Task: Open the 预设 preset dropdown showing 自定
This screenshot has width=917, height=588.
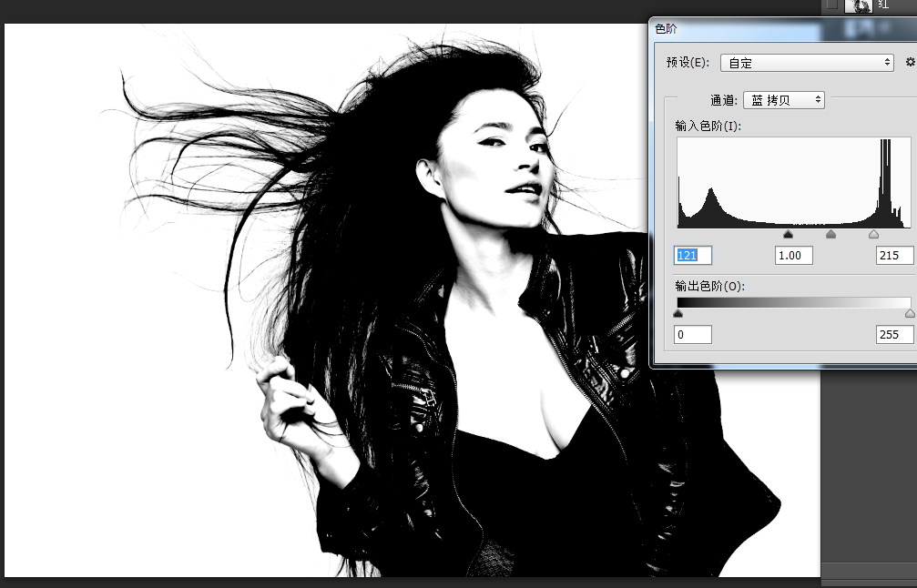Action: coord(807,63)
